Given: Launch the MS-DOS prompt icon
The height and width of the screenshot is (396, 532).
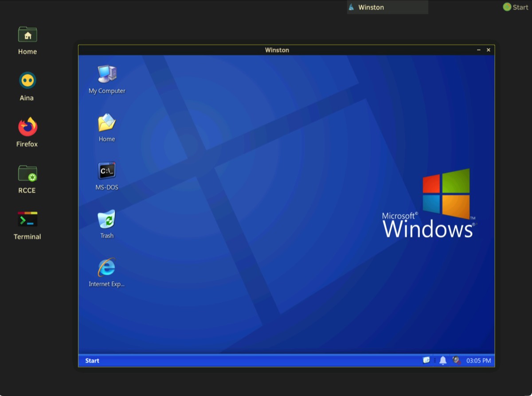Looking at the screenshot, I should tap(107, 171).
